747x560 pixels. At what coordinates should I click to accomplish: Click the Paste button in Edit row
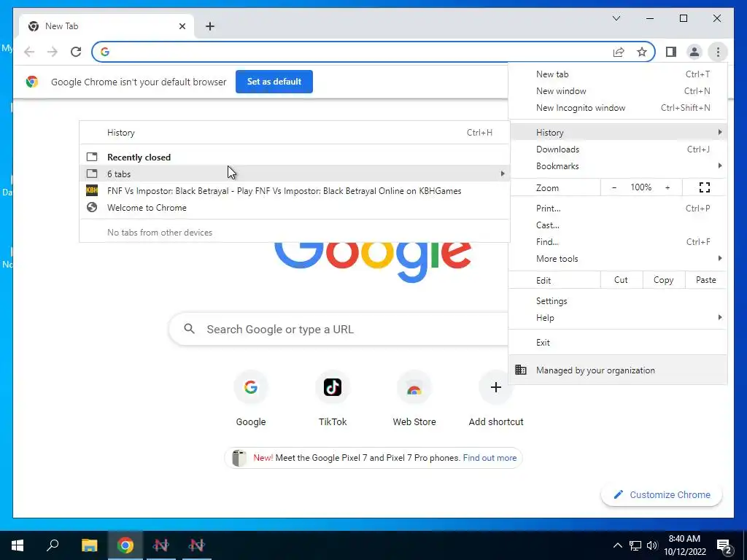(x=705, y=280)
